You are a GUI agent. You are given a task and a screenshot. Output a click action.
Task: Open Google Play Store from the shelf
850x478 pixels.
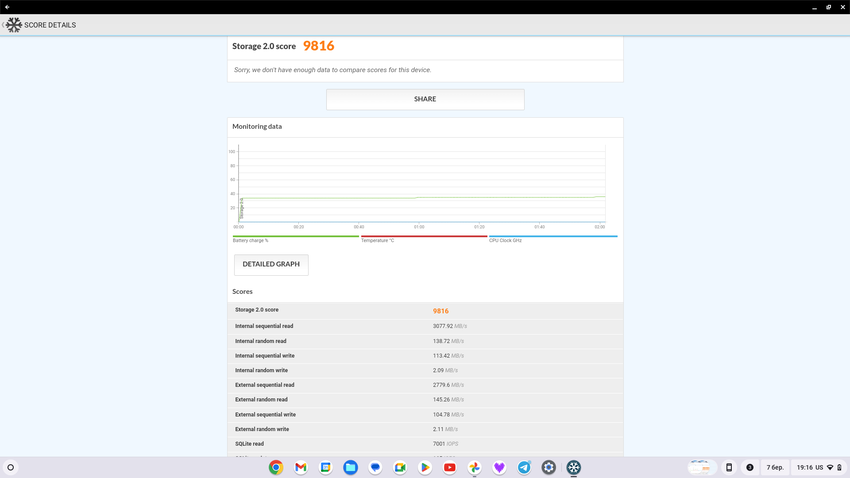[x=425, y=467]
